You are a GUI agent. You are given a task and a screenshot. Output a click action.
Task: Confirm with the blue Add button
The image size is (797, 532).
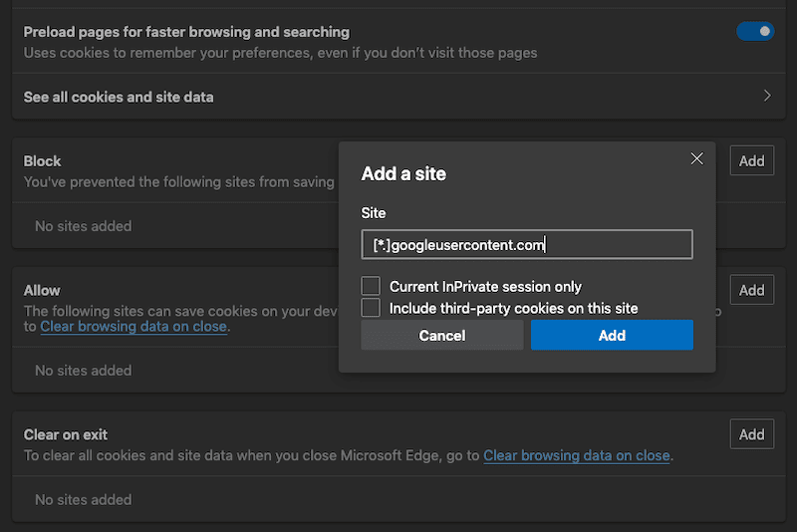(612, 336)
